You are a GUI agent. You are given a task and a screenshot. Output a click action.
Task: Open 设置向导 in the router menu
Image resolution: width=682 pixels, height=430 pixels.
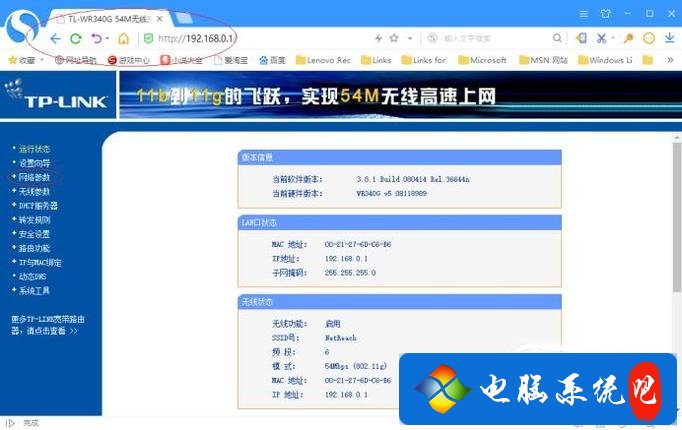tap(34, 163)
